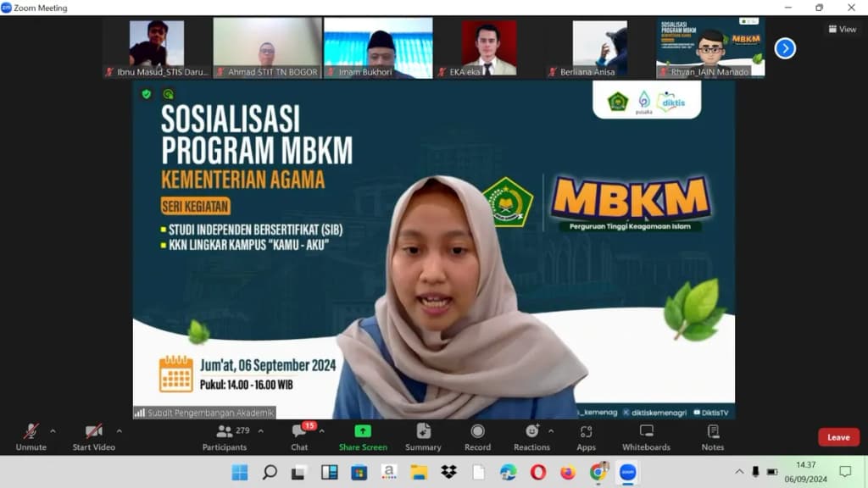Open the clock showing 14:37
This screenshot has width=868, height=488.
click(805, 472)
